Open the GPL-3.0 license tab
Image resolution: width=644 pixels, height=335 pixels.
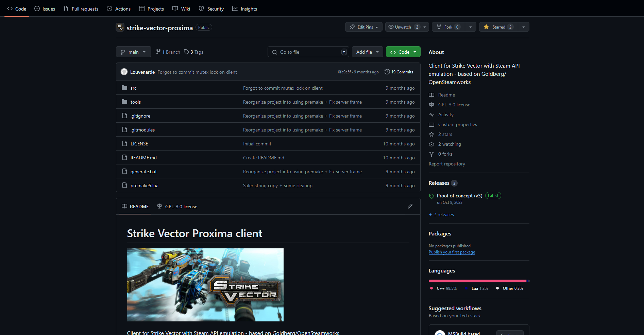177,206
